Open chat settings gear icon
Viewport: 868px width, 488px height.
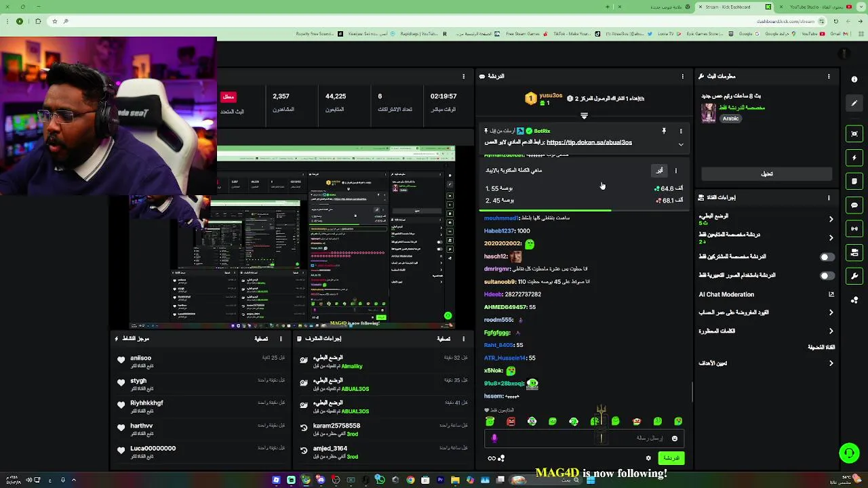[648, 458]
